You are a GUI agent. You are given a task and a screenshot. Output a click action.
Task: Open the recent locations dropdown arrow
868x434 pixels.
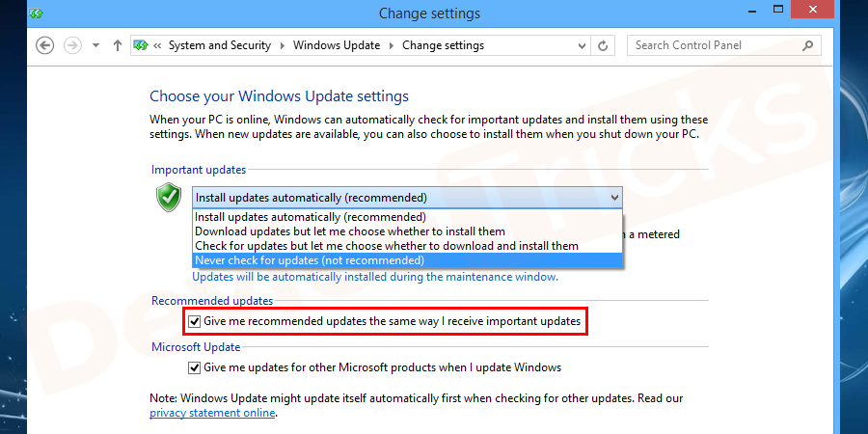click(95, 45)
